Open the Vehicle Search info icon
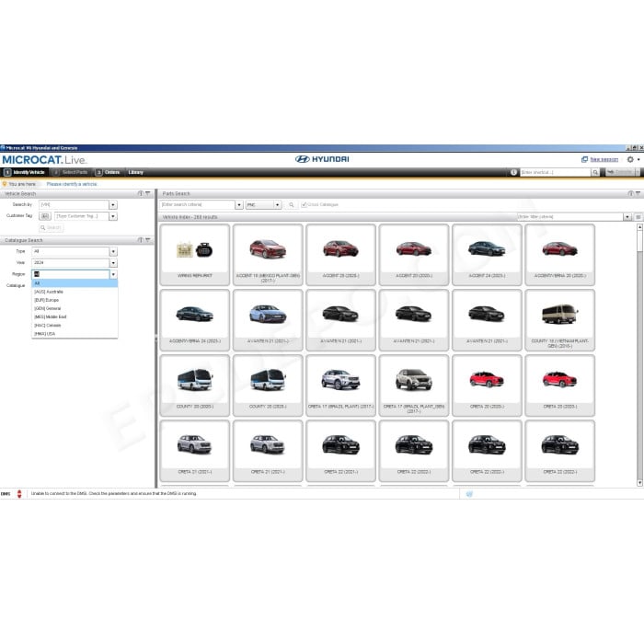The height and width of the screenshot is (644, 644). (x=141, y=193)
